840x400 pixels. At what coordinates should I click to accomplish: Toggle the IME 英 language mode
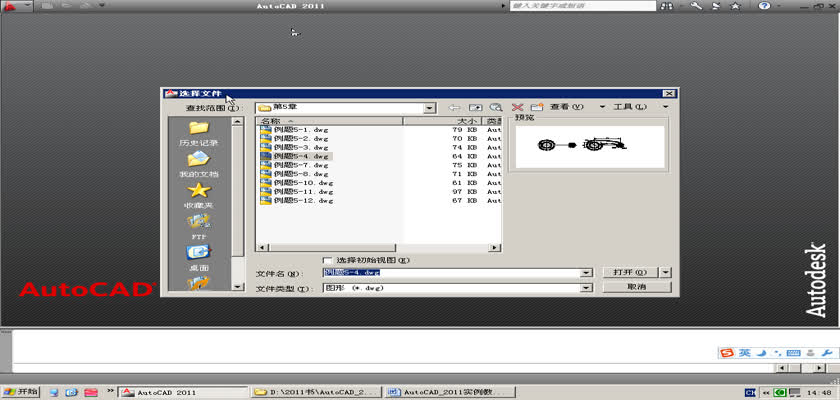click(744, 353)
